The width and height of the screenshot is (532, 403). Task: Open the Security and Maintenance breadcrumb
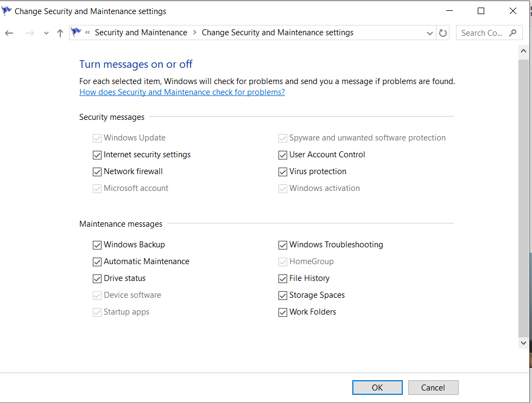click(141, 33)
